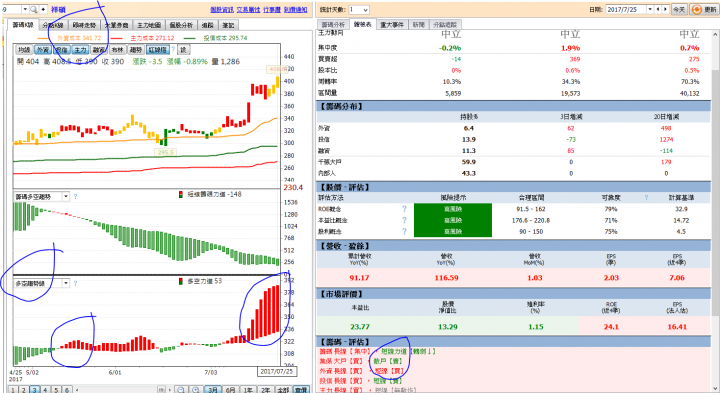Go to next date arrow
This screenshot has width=720, height=393.
(x=665, y=9)
